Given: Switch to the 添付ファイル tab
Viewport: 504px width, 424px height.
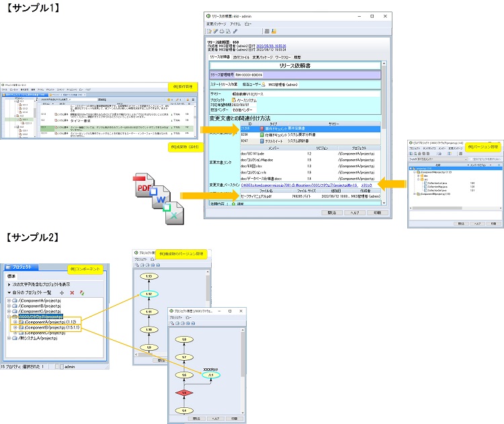Looking at the screenshot, I should pyautogui.click(x=241, y=57).
